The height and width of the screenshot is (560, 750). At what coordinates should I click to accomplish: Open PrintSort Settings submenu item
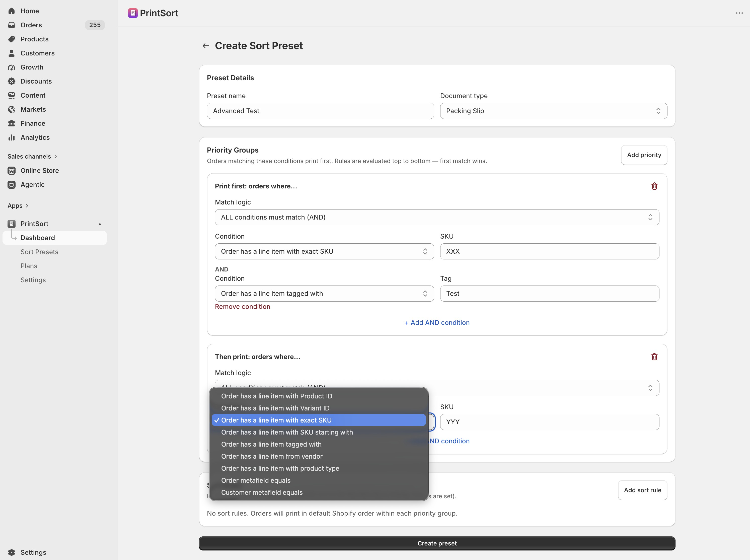[33, 280]
